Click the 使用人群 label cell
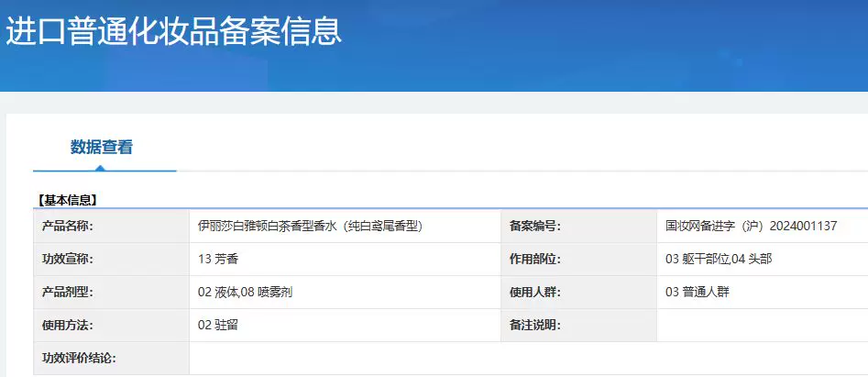The image size is (868, 377). pyautogui.click(x=534, y=292)
